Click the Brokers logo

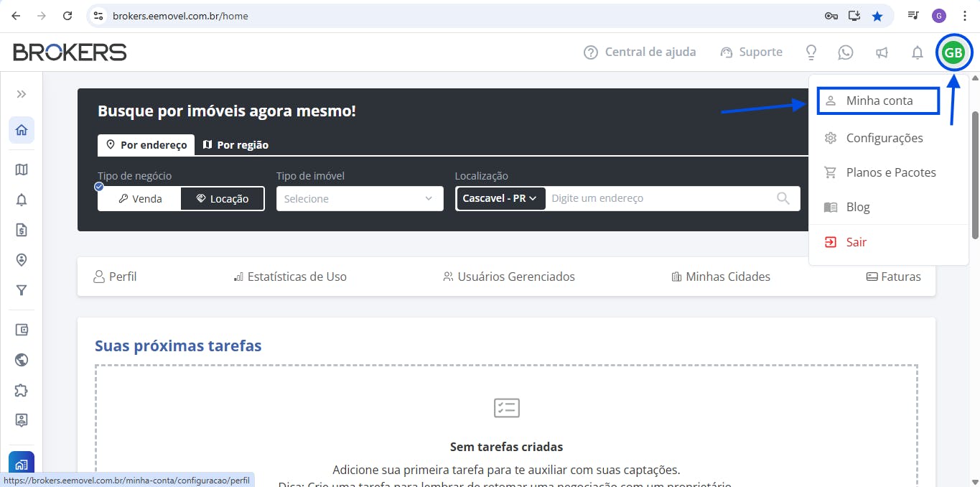pos(70,52)
